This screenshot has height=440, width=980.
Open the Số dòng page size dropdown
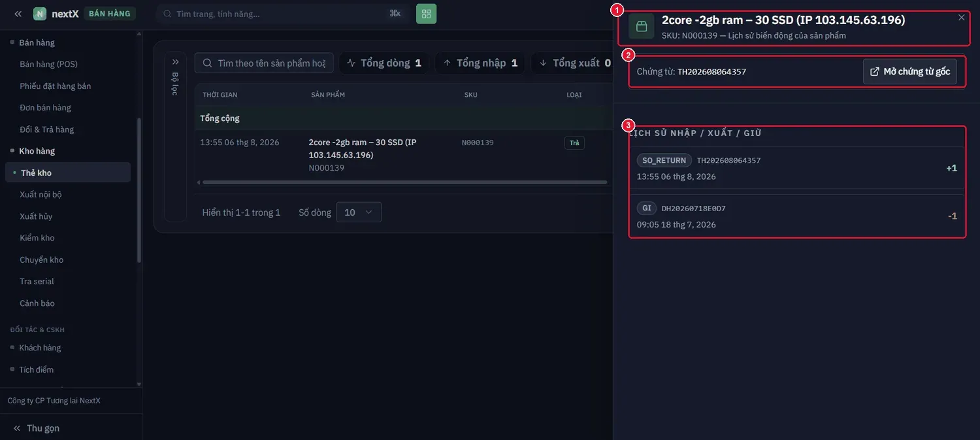(359, 212)
